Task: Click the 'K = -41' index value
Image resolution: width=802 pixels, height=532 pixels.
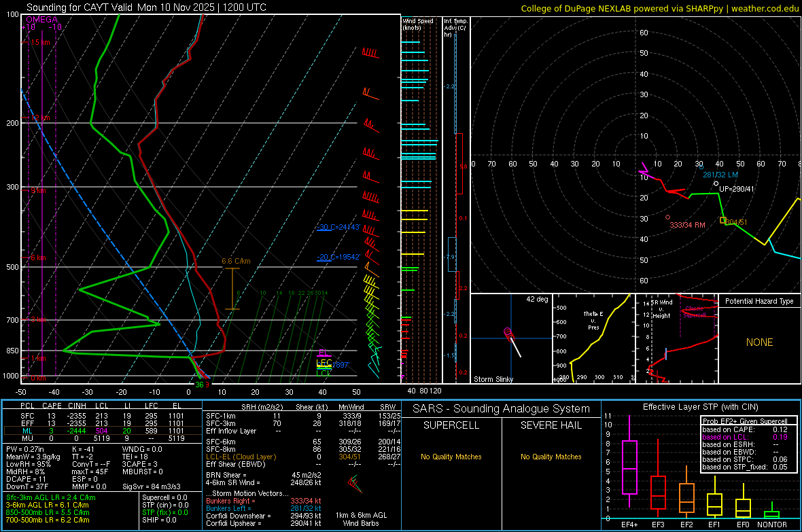Action: [83, 449]
